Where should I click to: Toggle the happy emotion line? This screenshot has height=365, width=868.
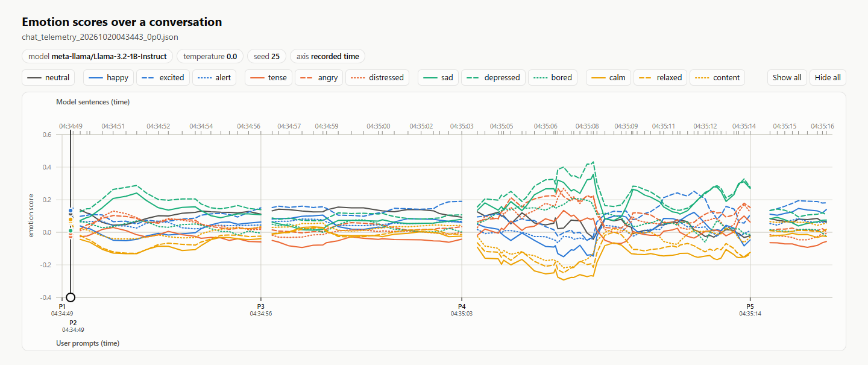pyautogui.click(x=109, y=77)
